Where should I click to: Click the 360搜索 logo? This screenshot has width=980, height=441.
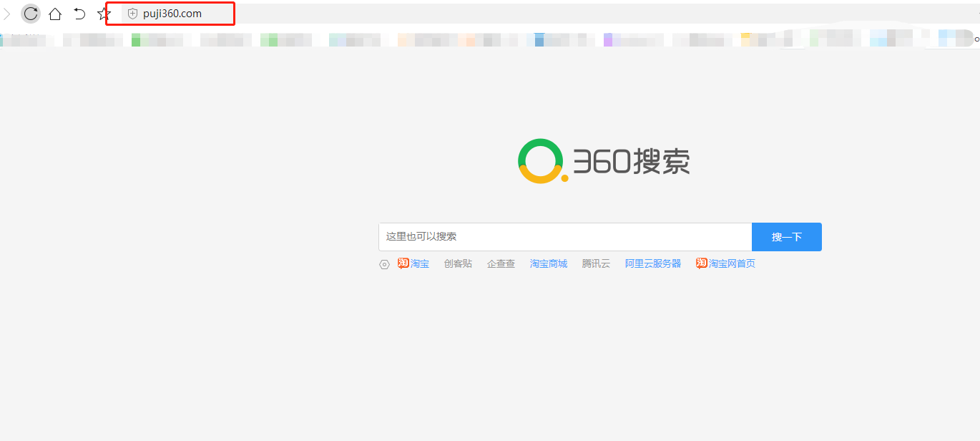[604, 161]
